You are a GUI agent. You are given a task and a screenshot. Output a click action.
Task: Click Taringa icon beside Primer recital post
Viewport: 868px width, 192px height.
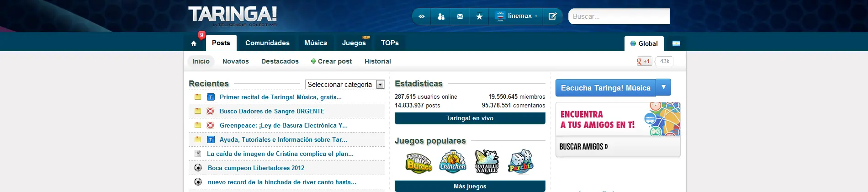211,97
